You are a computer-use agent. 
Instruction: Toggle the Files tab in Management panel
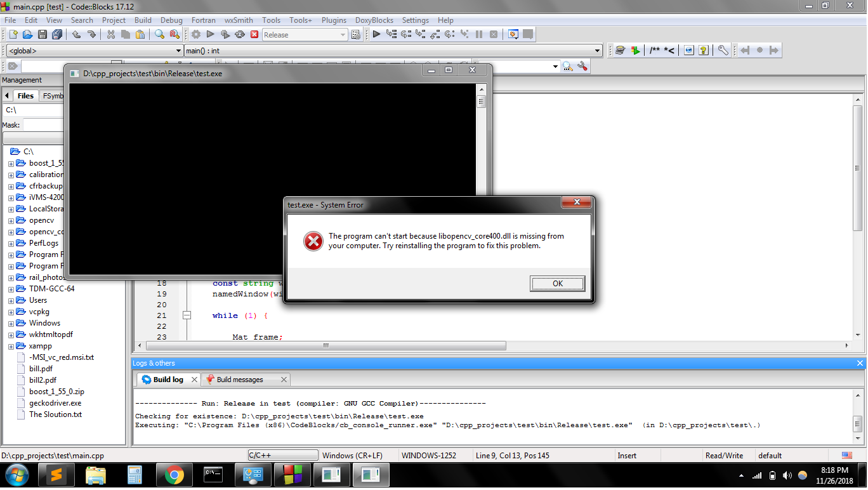(x=25, y=95)
